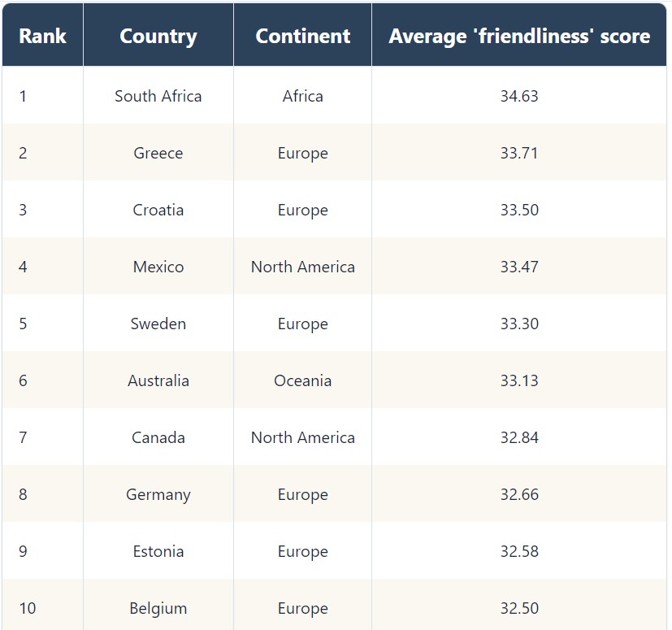Click the Continent column header

[x=302, y=36]
